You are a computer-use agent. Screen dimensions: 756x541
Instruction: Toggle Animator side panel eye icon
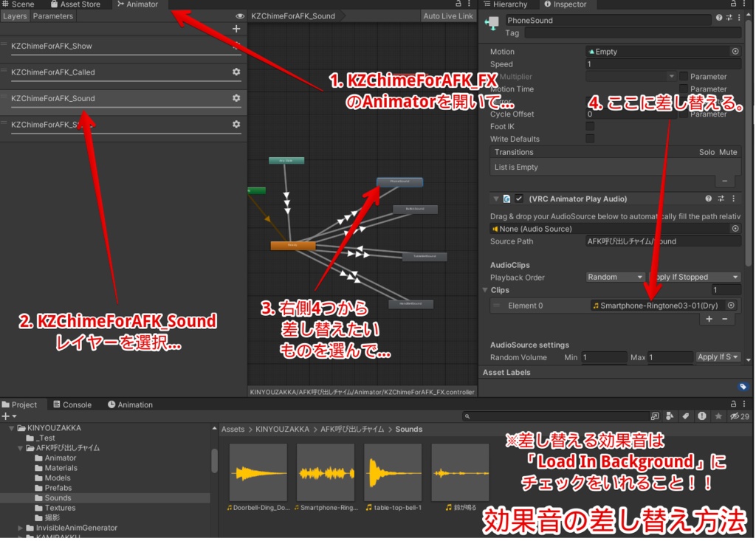tap(240, 16)
